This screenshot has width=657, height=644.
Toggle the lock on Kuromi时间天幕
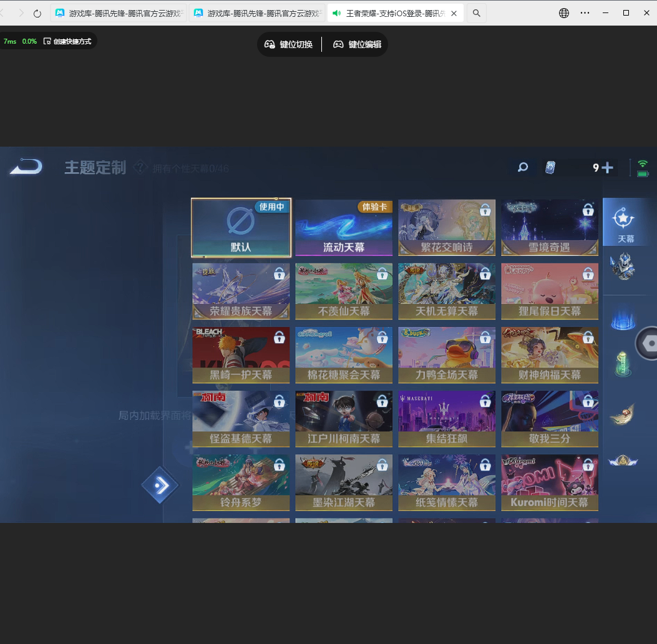click(588, 466)
